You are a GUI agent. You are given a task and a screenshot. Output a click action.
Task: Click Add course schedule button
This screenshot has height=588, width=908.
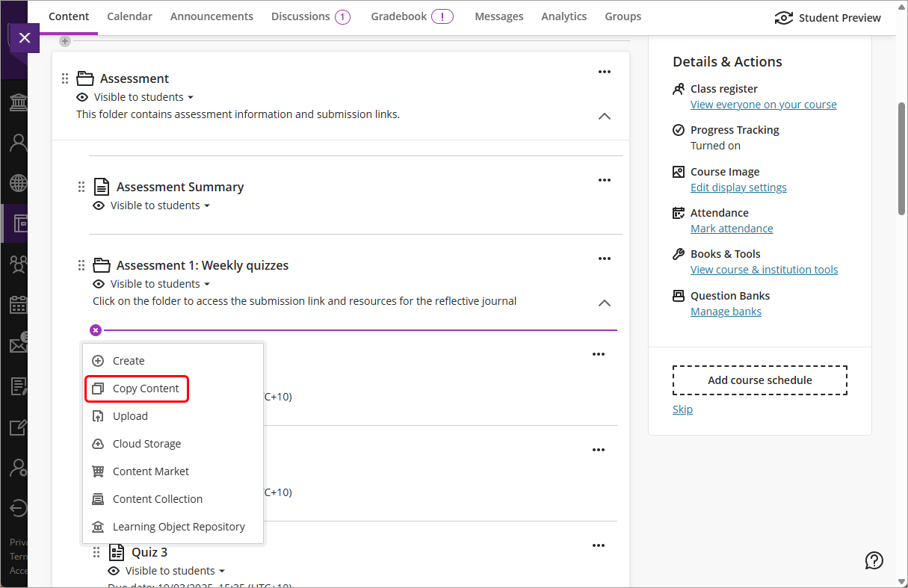[x=760, y=380]
